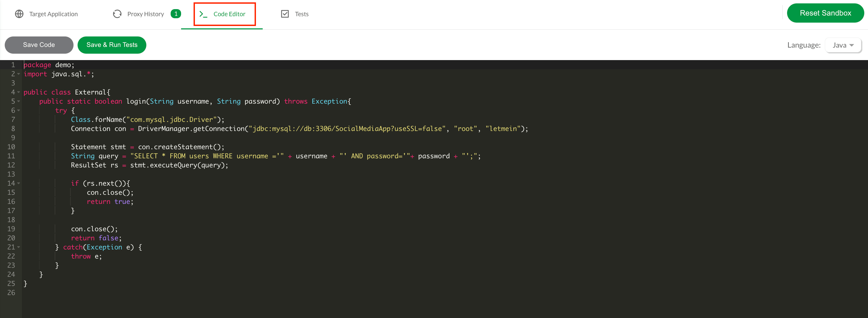Click the 'package' keyword on line 1
This screenshot has width=868, height=318.
37,65
